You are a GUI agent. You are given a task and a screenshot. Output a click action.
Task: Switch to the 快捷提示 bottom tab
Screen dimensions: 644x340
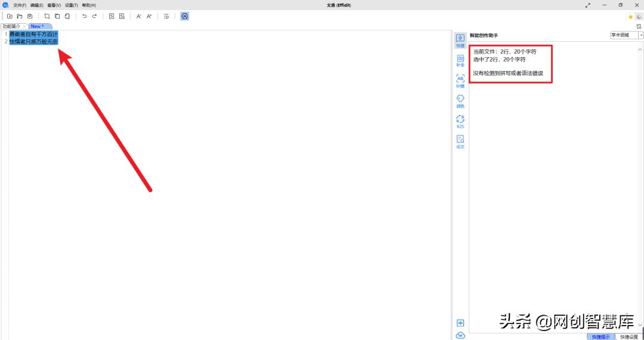tap(600, 336)
